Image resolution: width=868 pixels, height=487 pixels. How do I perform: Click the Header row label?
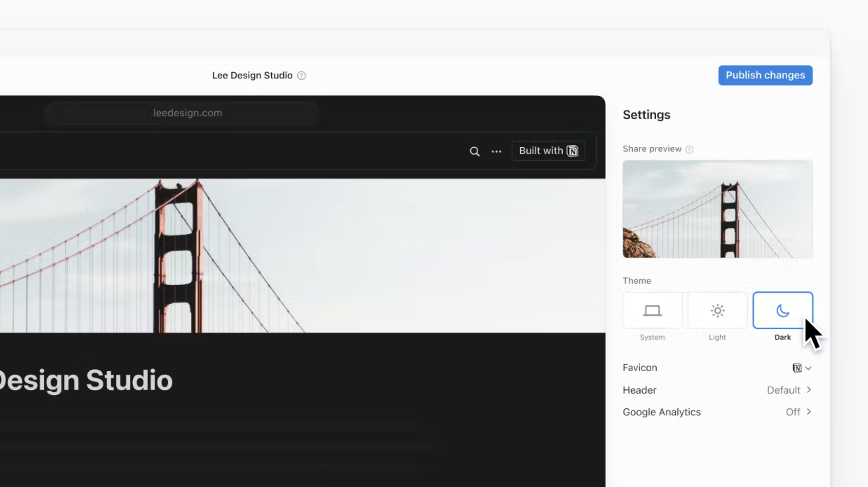(639, 390)
